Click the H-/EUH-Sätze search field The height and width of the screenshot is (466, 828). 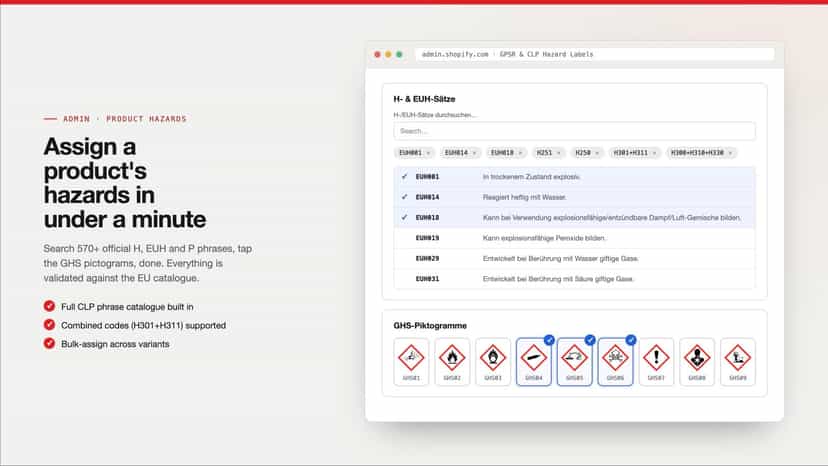click(x=575, y=131)
